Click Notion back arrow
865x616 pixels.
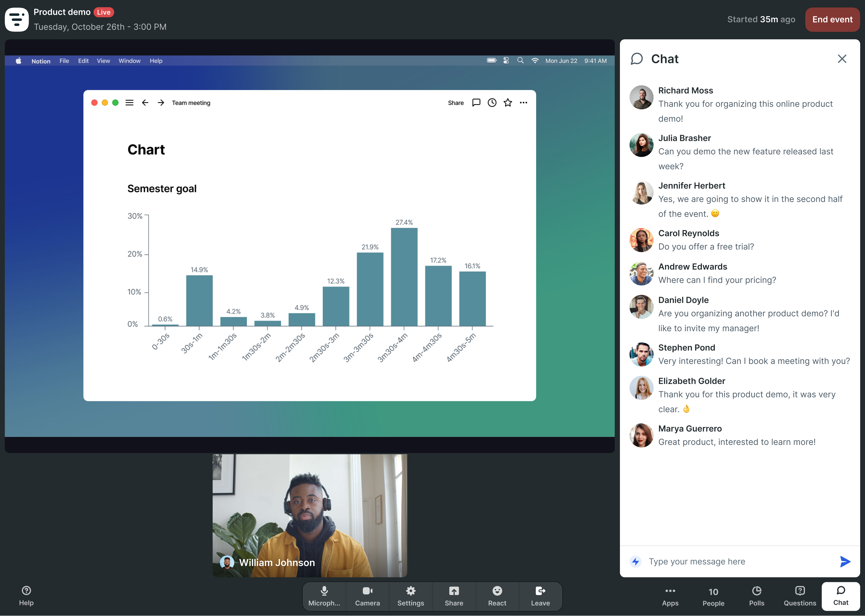(x=145, y=103)
